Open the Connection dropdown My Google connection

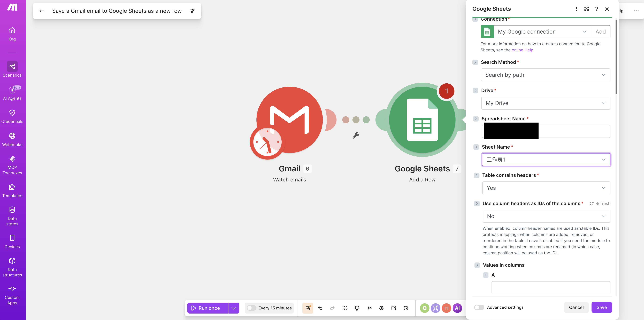(542, 31)
